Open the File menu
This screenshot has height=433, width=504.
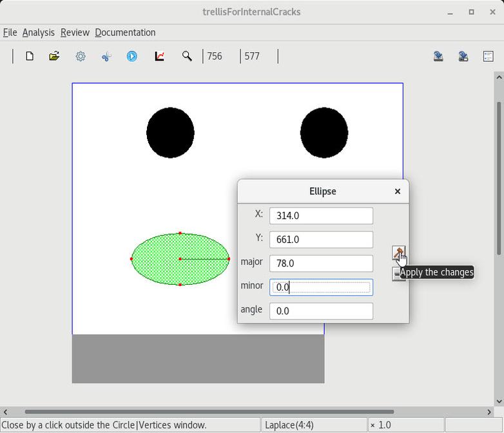point(10,32)
